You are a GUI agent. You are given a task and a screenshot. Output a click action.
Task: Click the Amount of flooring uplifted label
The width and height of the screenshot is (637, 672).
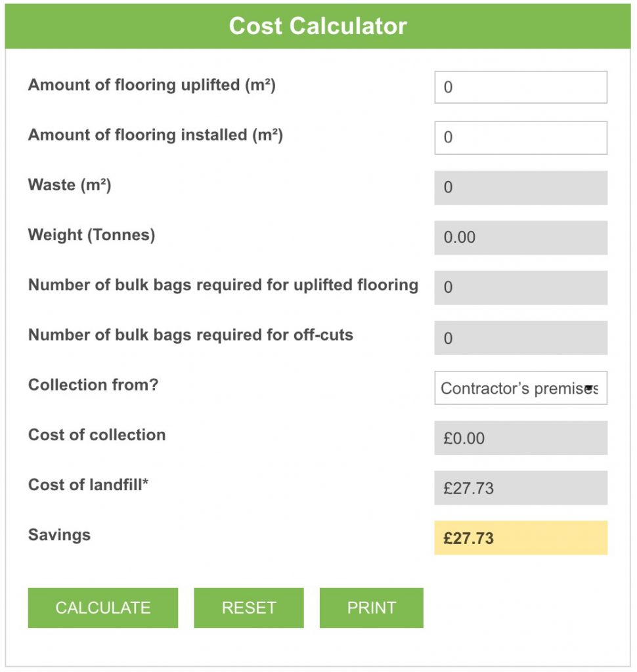152,85
